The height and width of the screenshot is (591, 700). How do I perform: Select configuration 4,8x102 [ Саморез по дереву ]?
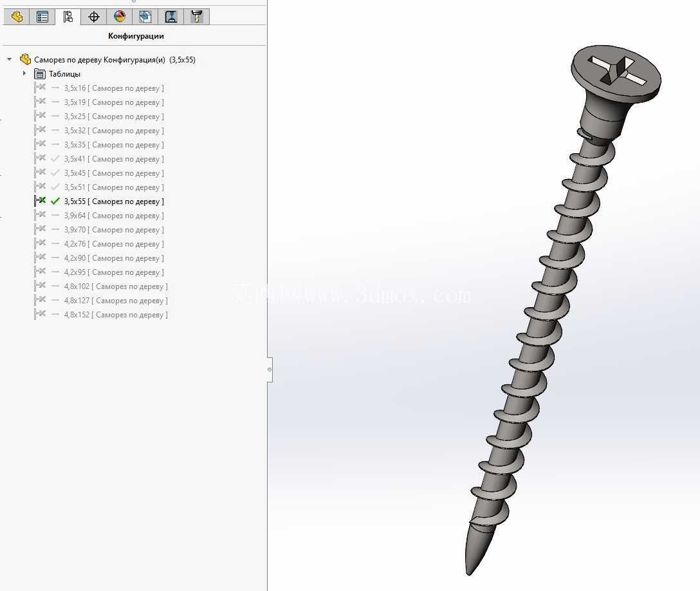click(116, 286)
